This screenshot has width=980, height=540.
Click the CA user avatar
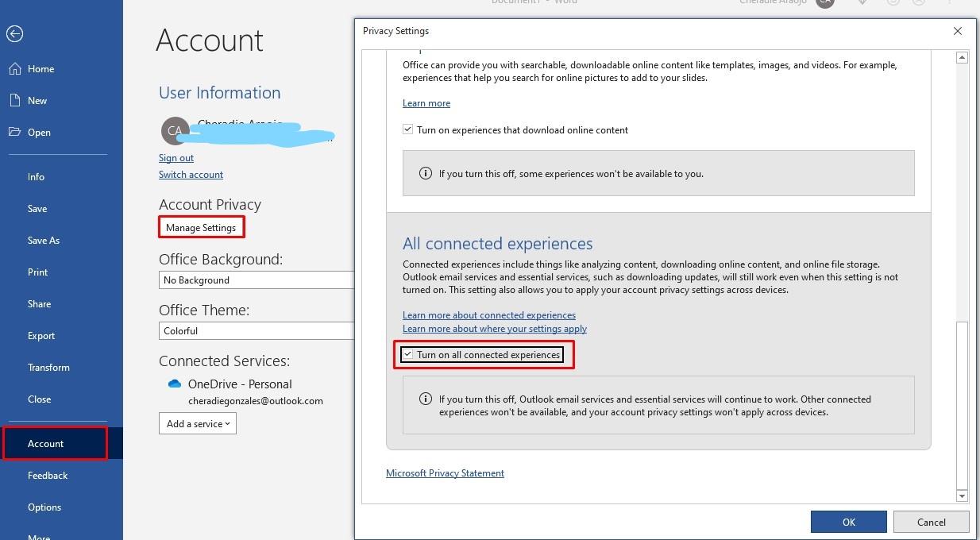point(175,130)
